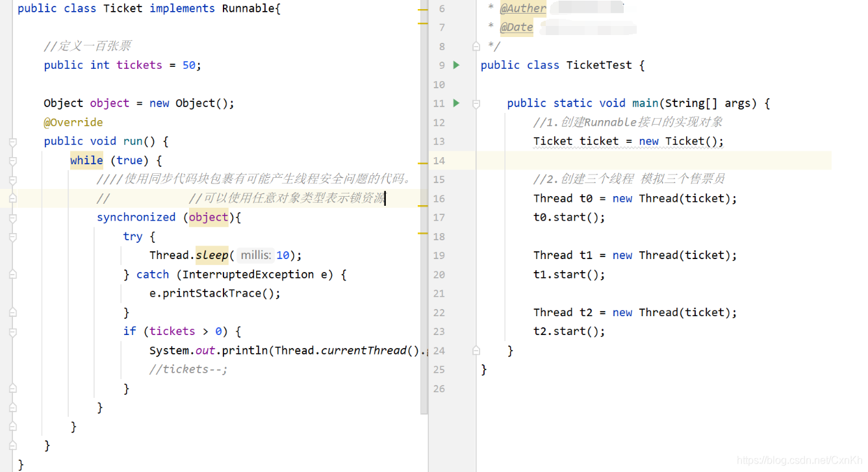Click line number 14 in the gutter
Screen dimensions: 868x472
[439, 160]
